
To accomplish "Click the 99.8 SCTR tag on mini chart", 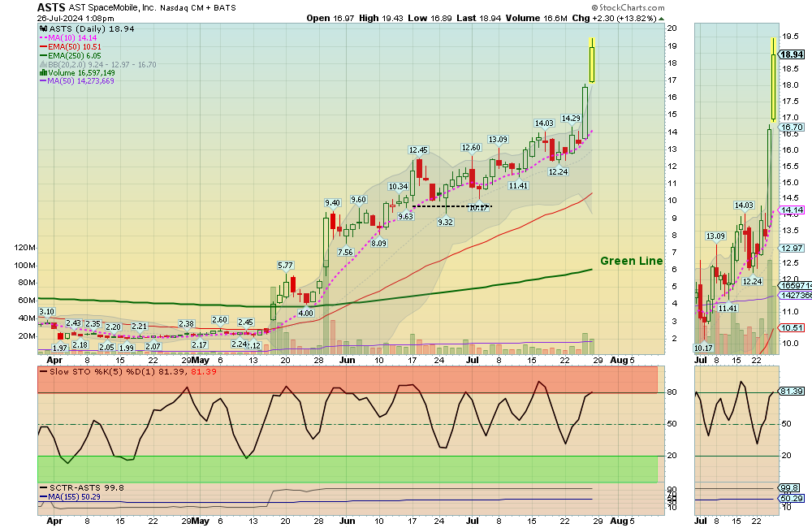I will [790, 488].
